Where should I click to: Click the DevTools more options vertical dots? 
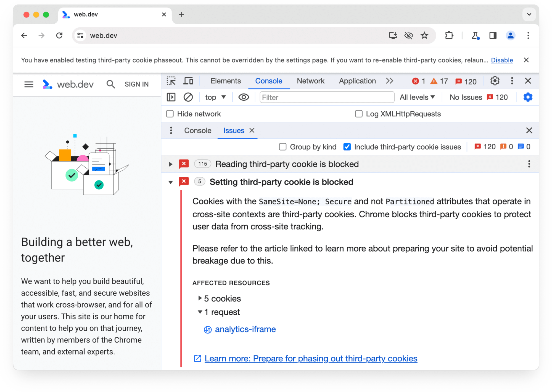[512, 81]
